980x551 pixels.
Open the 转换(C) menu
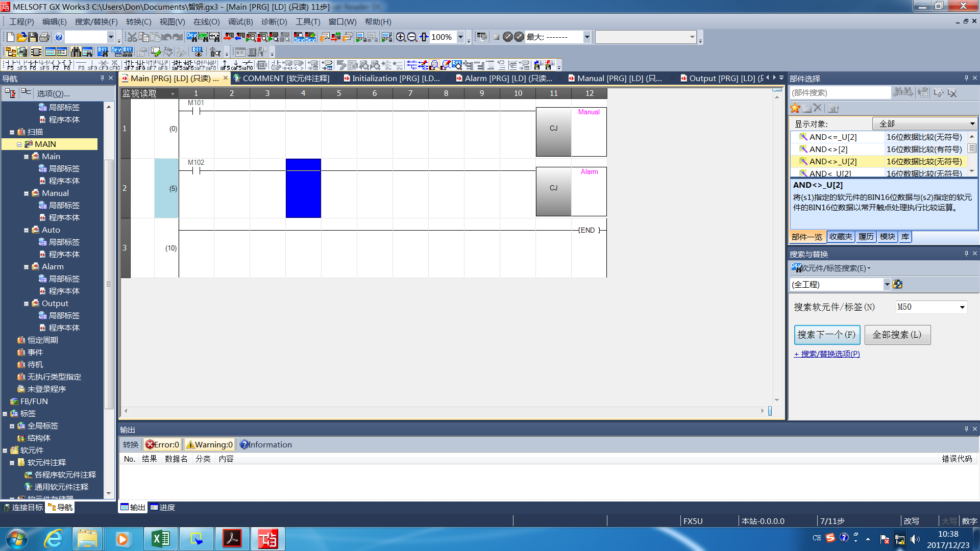tap(138, 22)
